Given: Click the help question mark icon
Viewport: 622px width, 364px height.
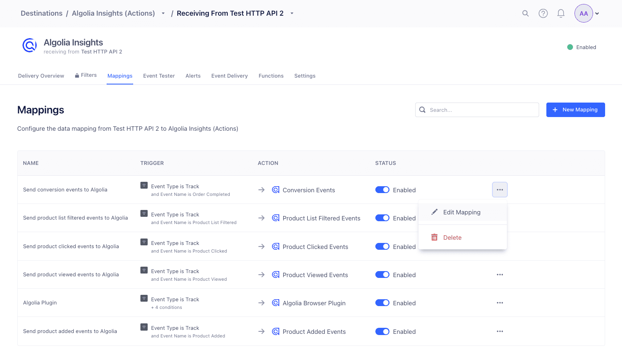Looking at the screenshot, I should click(x=543, y=13).
